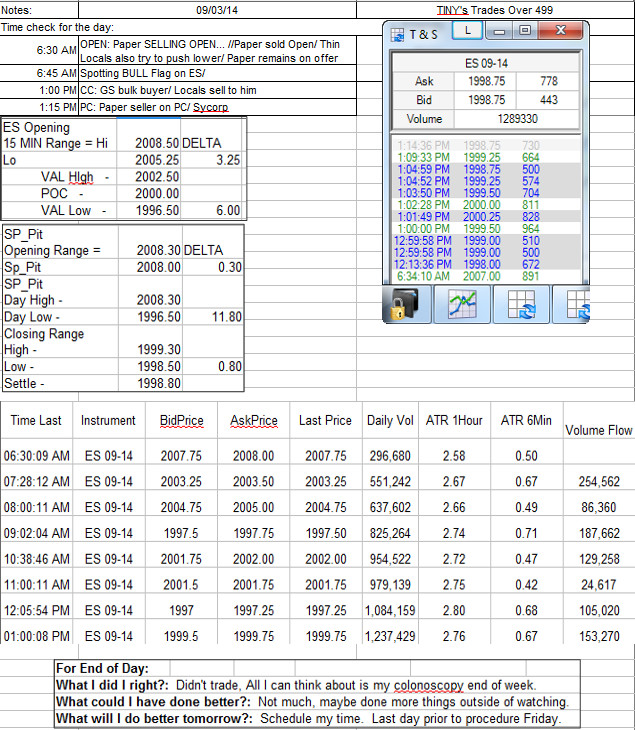Click the L link button in T&S title bar

(467, 32)
